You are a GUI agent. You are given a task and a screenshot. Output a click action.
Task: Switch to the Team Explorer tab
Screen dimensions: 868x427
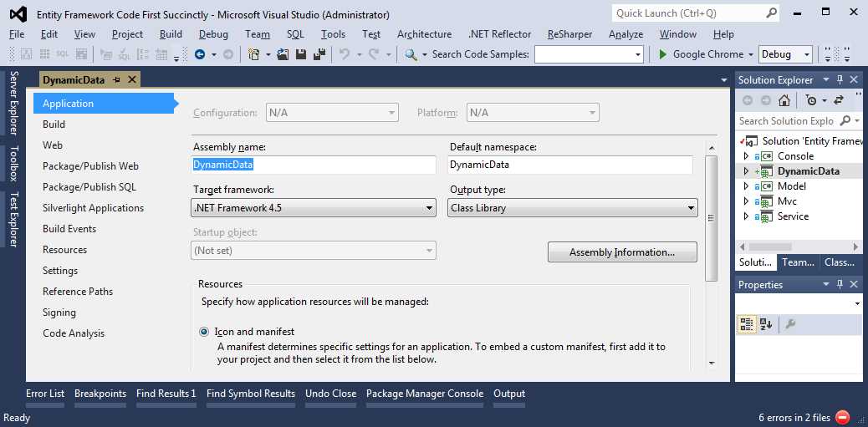[x=798, y=262]
